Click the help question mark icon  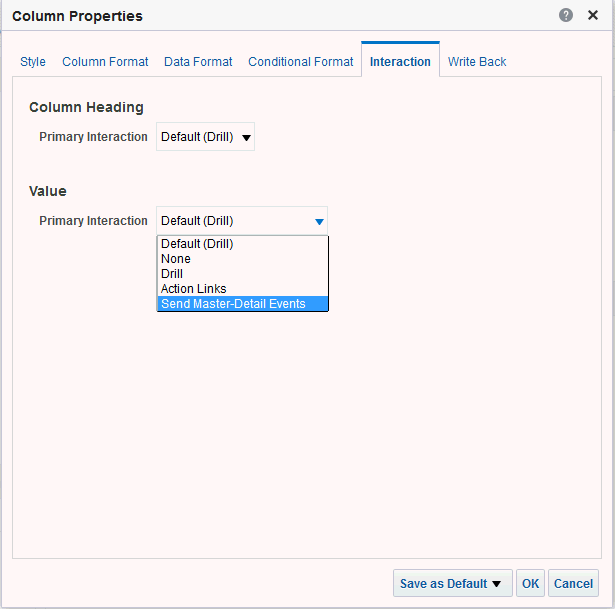[x=566, y=16]
